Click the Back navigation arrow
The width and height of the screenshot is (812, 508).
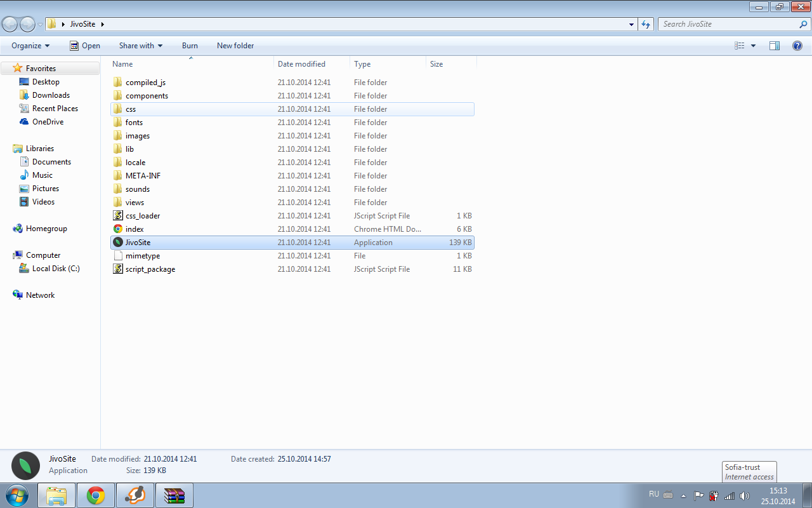pyautogui.click(x=10, y=24)
